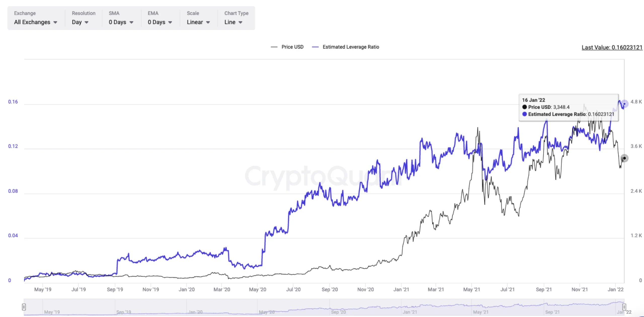The height and width of the screenshot is (317, 644).
Task: Change the Scale from Linear
Action: tap(198, 22)
